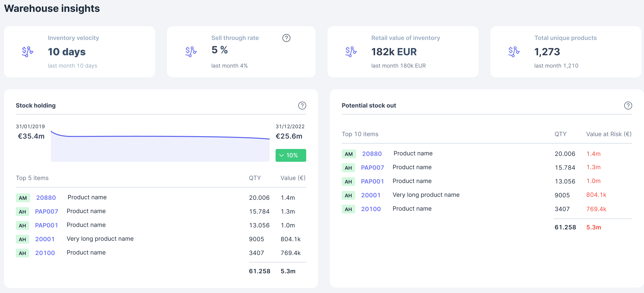
Task: Click the stock holding trend chart area
Action: point(160,149)
